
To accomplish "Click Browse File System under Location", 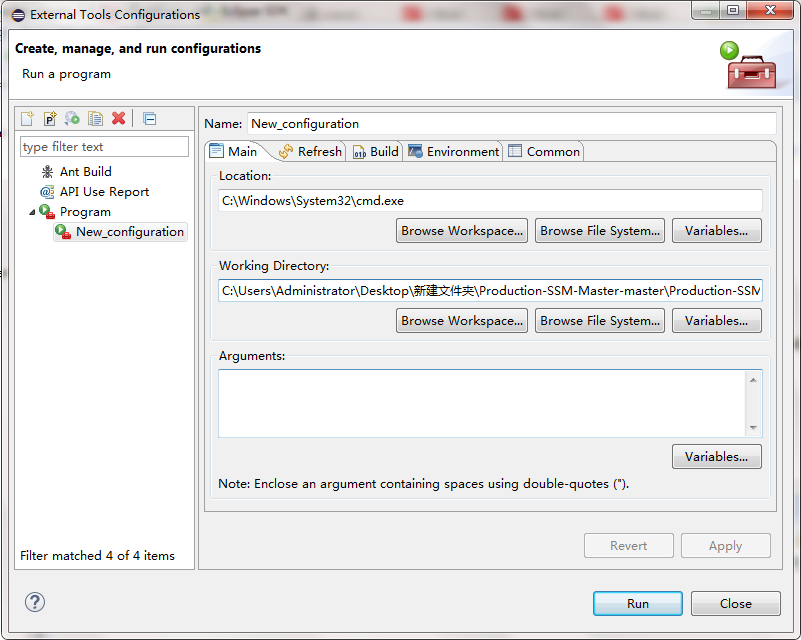I will 600,231.
